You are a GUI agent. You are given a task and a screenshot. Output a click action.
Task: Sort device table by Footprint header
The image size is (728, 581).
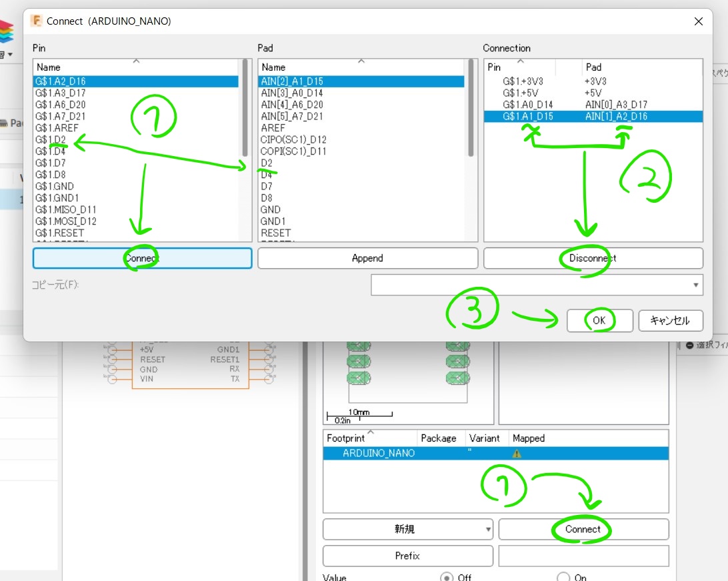(370, 438)
